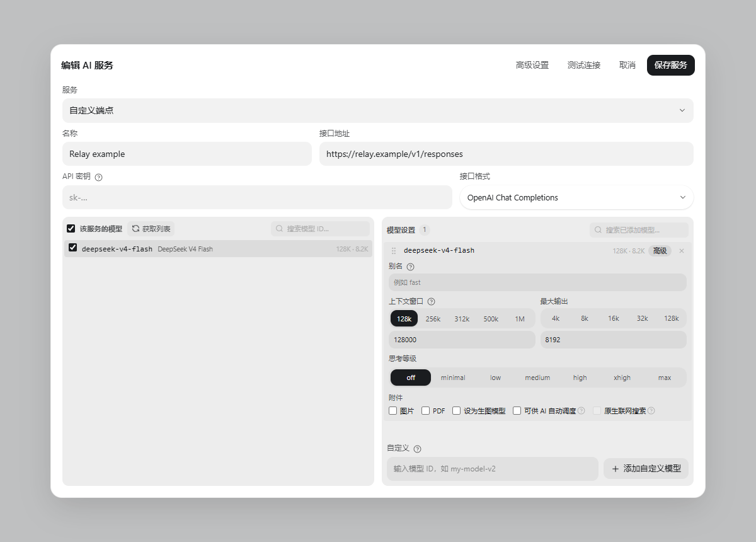Select 8k max output

coord(585,318)
